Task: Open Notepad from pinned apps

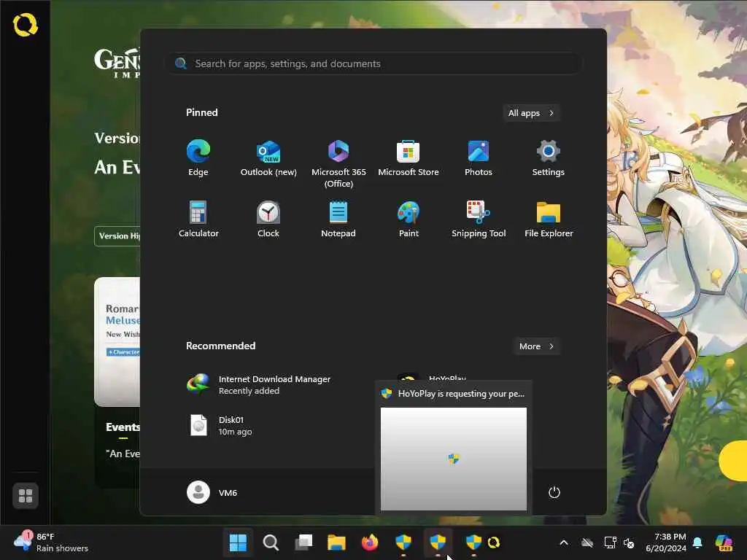Action: point(338,219)
